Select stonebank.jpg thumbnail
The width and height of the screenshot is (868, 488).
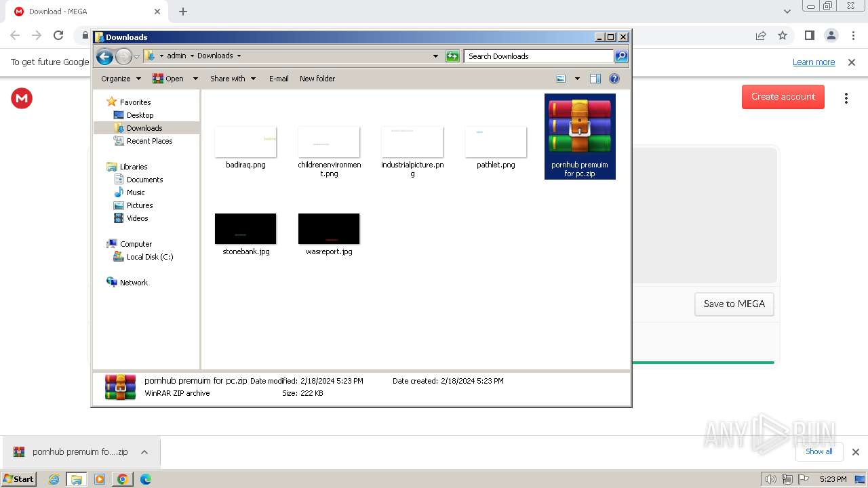coord(245,228)
